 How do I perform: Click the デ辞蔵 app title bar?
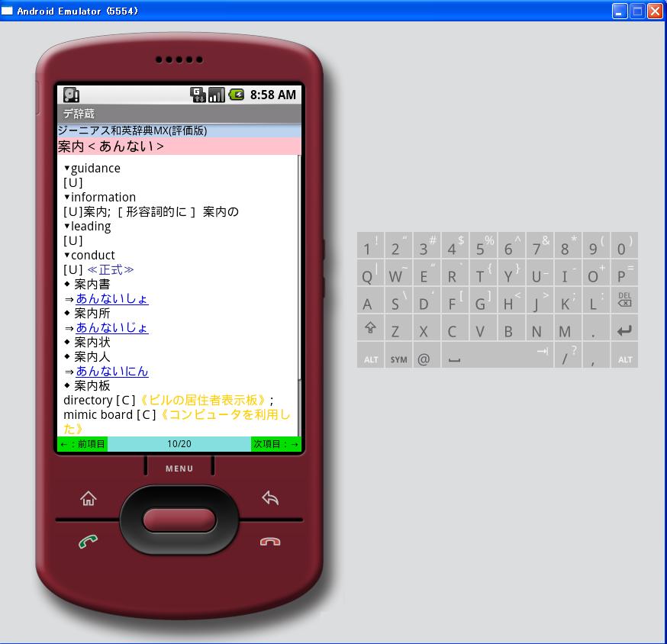[x=179, y=114]
